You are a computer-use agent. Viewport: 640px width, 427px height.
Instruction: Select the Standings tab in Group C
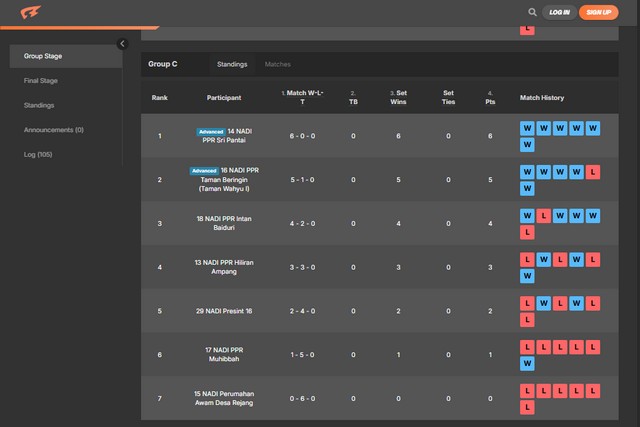(x=233, y=64)
